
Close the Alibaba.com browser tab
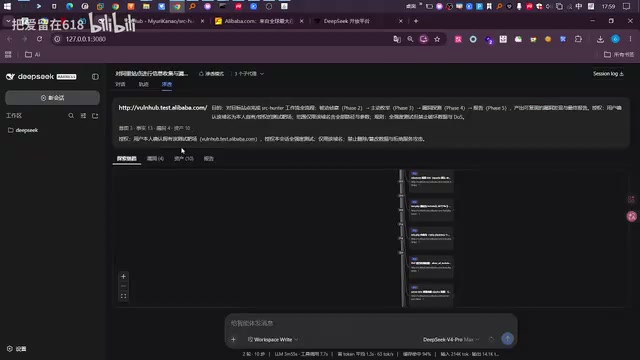[x=302, y=21]
